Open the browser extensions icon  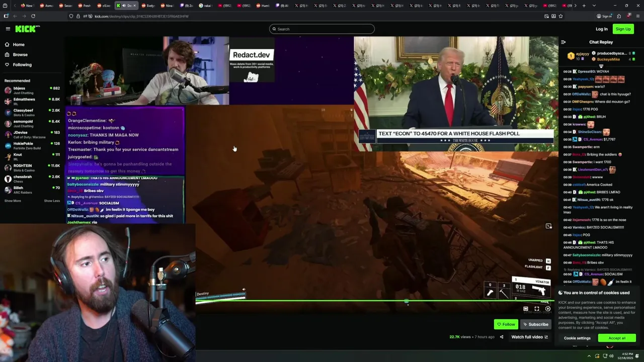[619, 16]
